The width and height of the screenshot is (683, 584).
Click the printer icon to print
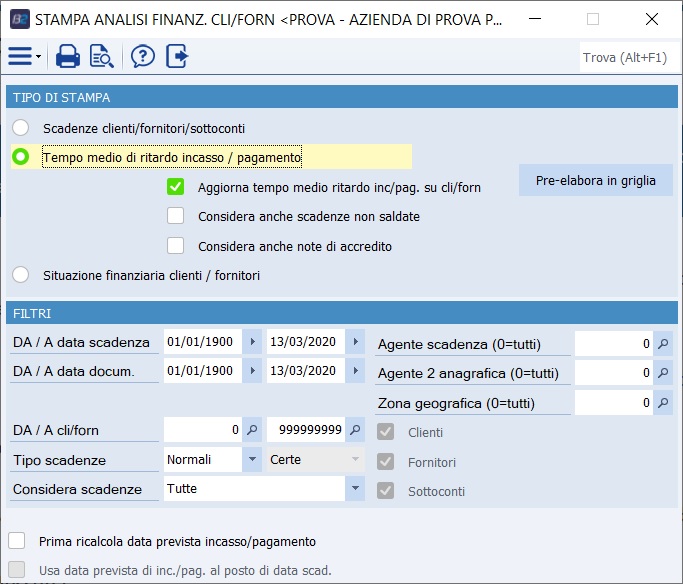[x=68, y=56]
